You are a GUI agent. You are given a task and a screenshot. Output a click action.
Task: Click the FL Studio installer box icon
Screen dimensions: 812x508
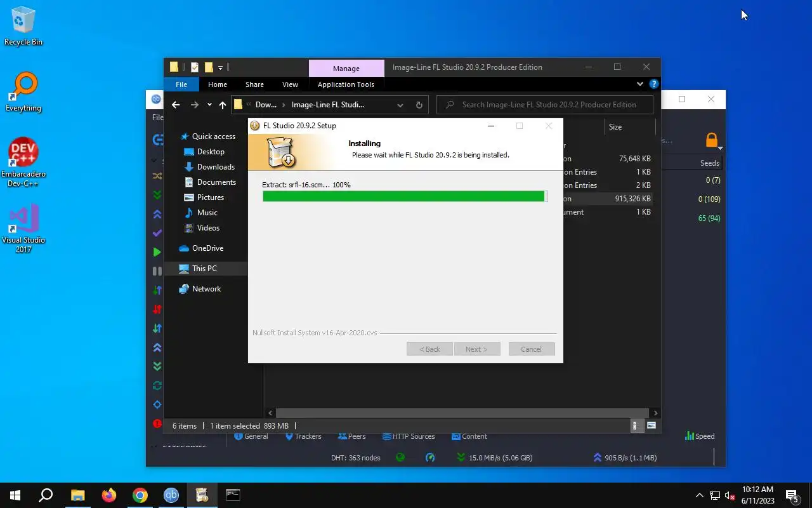tap(281, 153)
